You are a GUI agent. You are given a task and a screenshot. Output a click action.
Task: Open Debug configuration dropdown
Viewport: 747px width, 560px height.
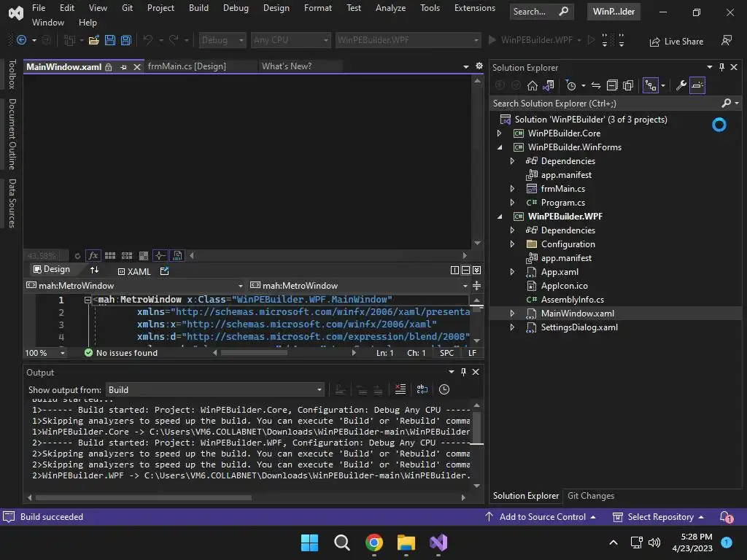[x=222, y=41]
